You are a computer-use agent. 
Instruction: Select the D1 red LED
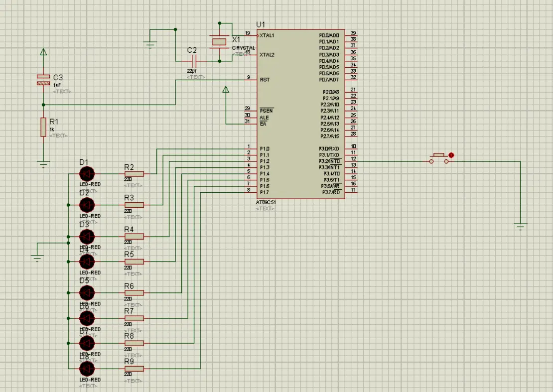(x=87, y=174)
